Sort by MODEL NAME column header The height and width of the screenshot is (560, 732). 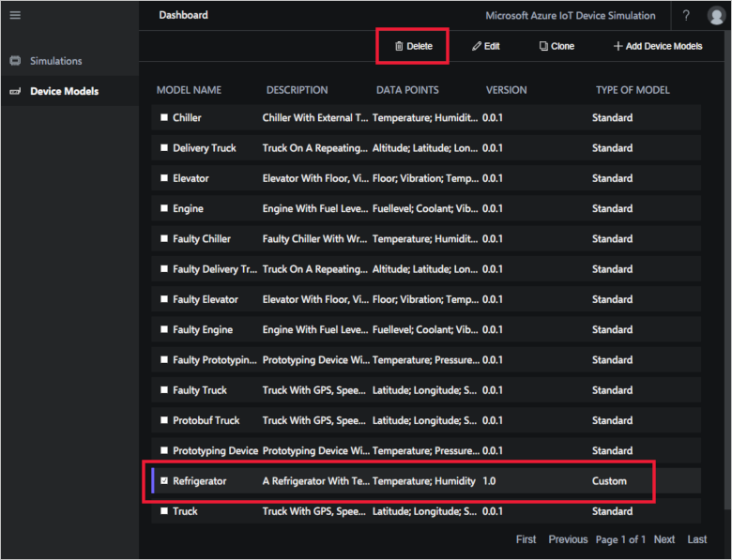[x=189, y=90]
